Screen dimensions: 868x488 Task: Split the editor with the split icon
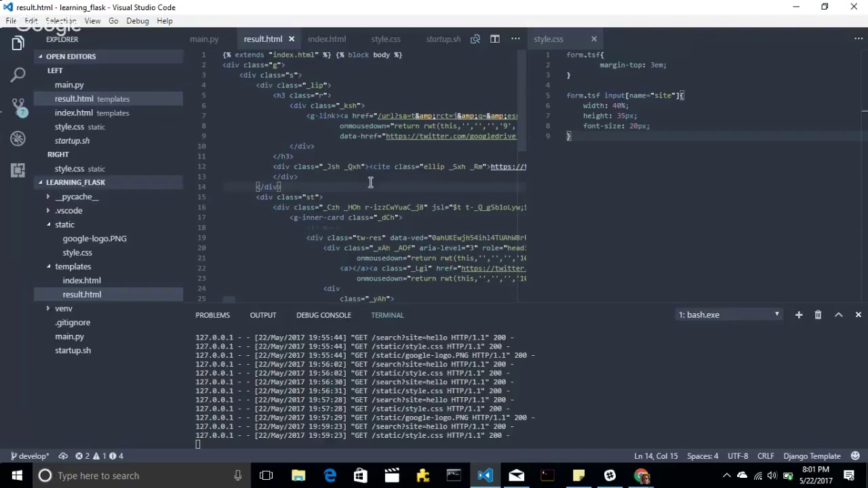point(495,39)
